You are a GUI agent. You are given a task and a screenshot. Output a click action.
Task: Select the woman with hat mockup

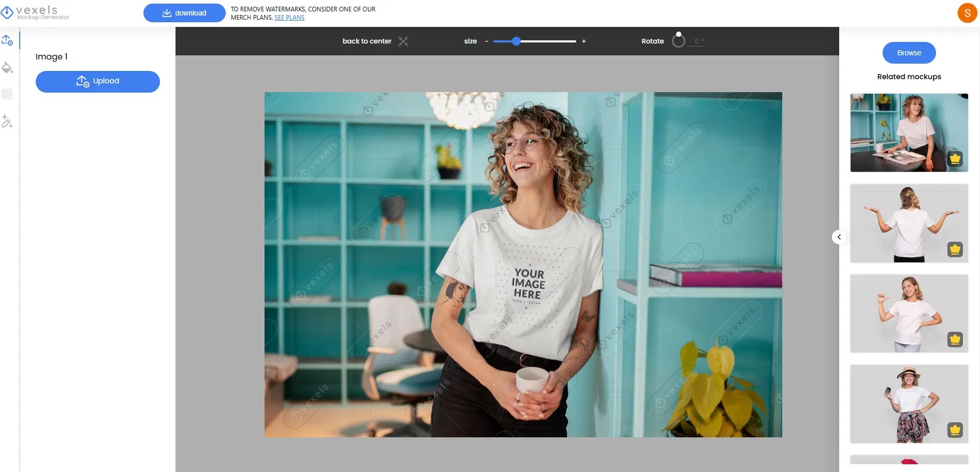(909, 404)
